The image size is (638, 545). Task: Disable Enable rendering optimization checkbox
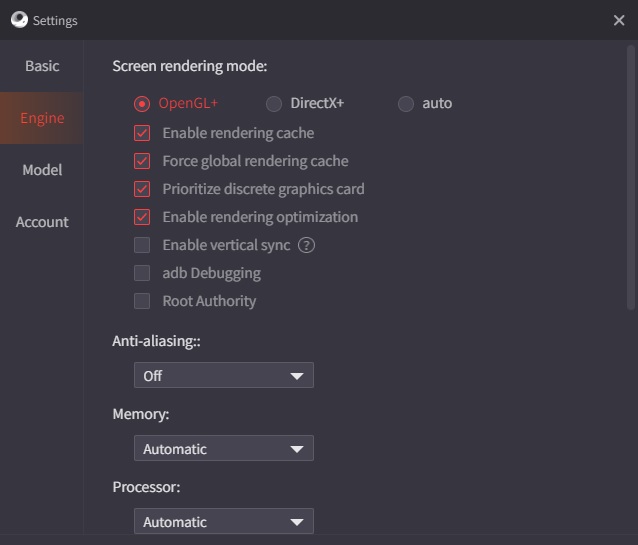coord(142,217)
